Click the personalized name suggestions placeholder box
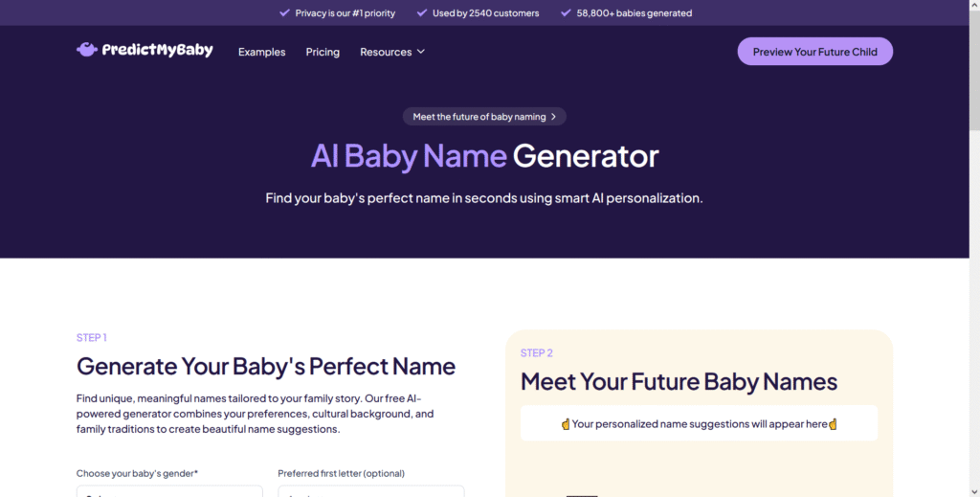Image resolution: width=980 pixels, height=497 pixels. pyautogui.click(x=699, y=424)
